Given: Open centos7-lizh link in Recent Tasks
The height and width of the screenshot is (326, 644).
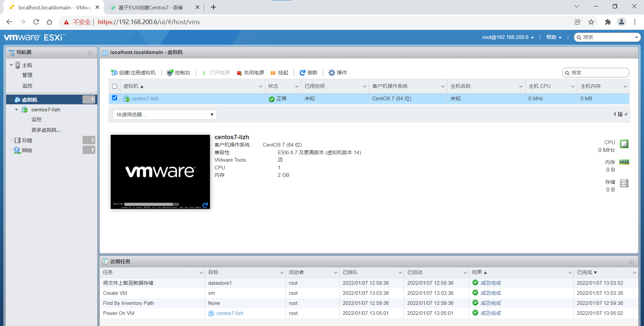Looking at the screenshot, I should pyautogui.click(x=230, y=313).
